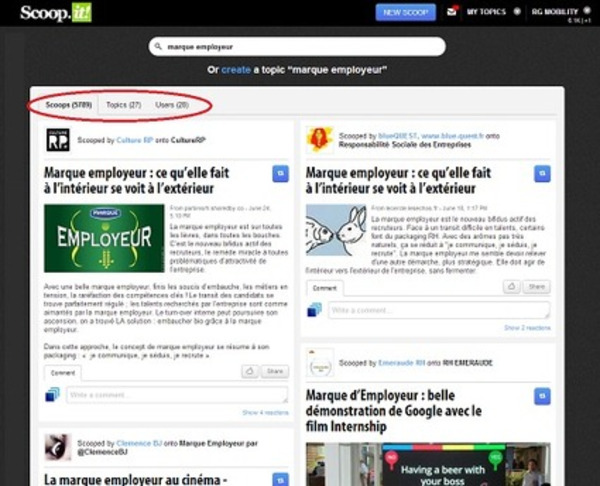Click the New Scoop button
The height and width of the screenshot is (486, 600).
click(406, 12)
